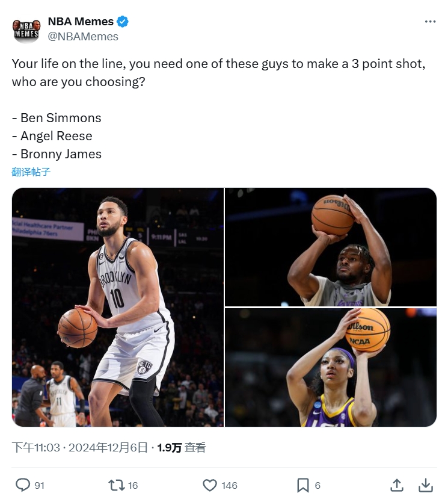Click the repost count 16
The width and height of the screenshot is (448, 502).
point(133,485)
